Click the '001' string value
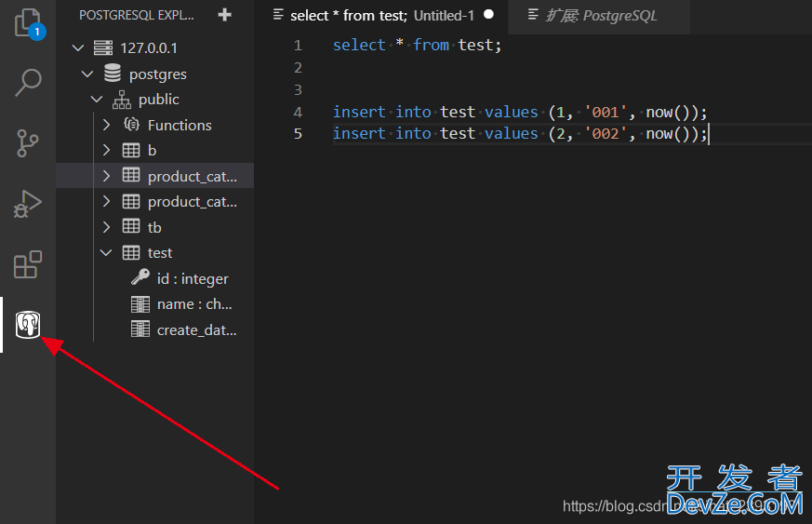The height and width of the screenshot is (524, 812). coord(606,112)
